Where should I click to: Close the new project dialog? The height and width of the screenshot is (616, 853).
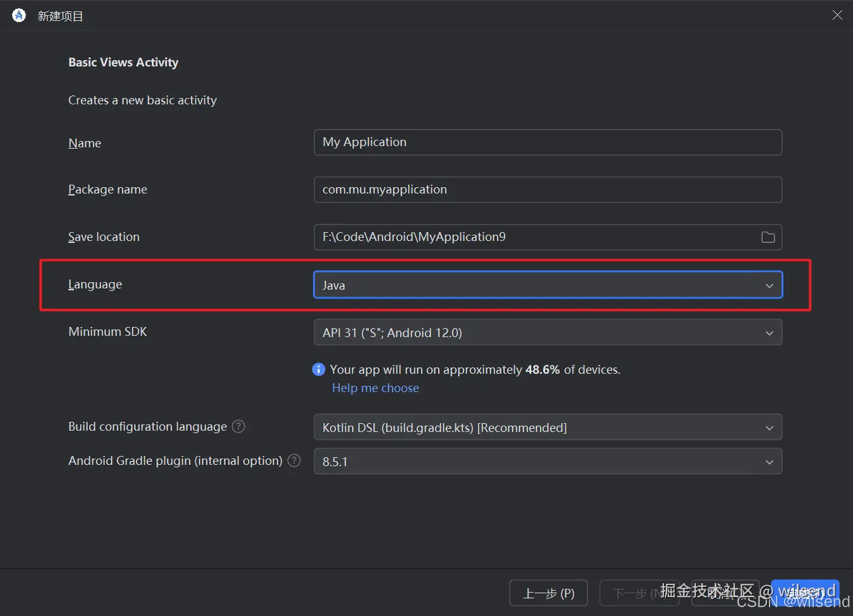coord(837,15)
